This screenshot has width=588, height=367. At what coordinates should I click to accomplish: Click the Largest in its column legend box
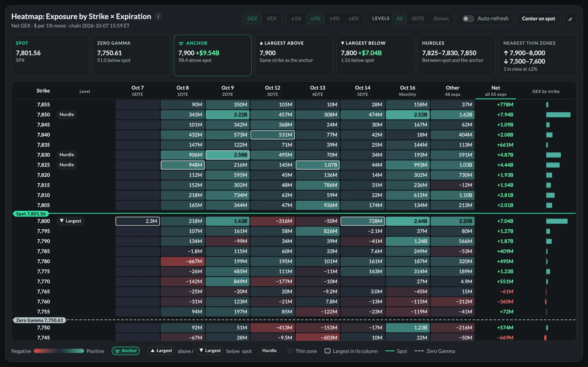328,351
